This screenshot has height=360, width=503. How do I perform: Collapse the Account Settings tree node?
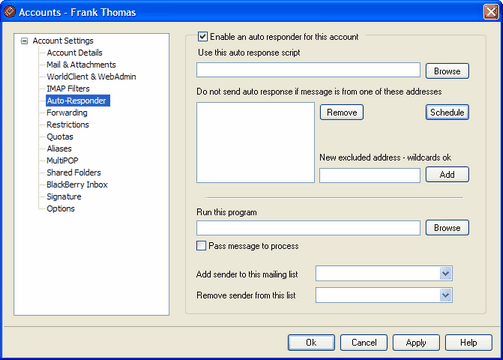(24, 41)
